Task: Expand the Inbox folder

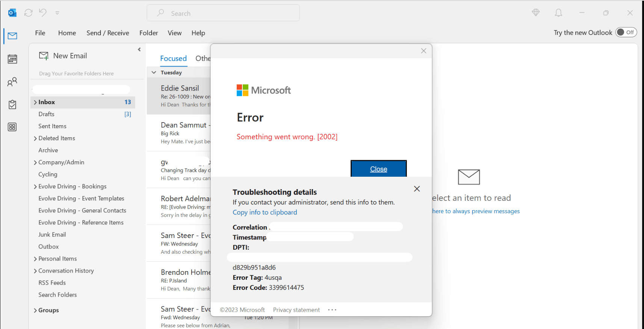Action: [35, 102]
